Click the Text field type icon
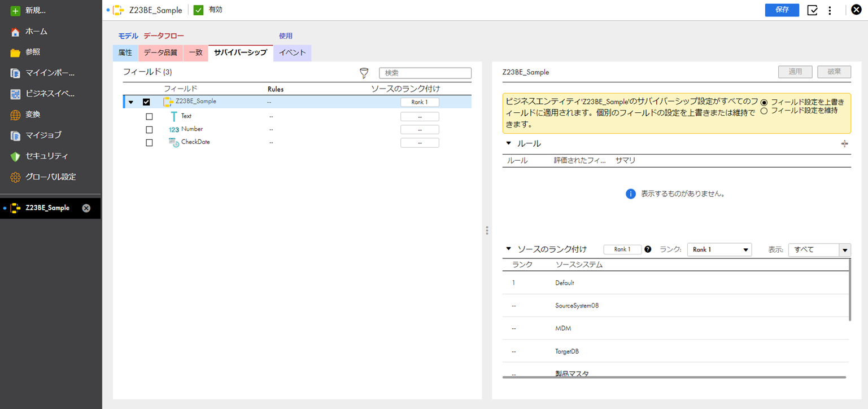The image size is (868, 409). pos(173,117)
